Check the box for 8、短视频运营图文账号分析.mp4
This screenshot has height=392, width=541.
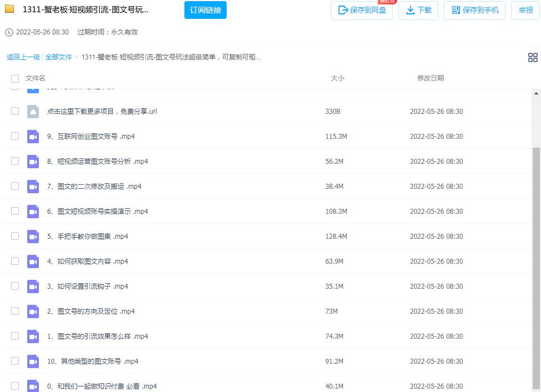point(15,161)
